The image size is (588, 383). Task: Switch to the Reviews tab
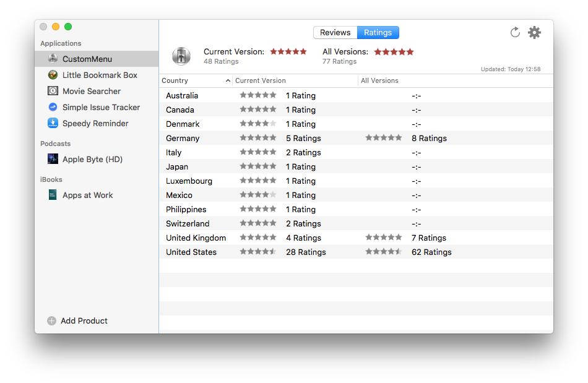(x=335, y=33)
